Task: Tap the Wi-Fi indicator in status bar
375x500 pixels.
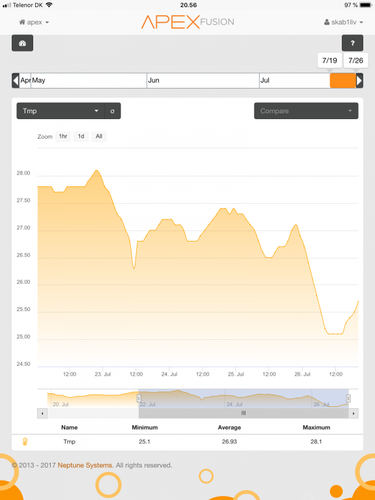Action: [49, 5]
